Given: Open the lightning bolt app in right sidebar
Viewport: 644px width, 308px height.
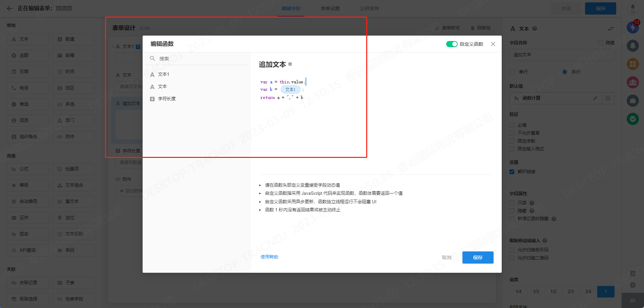Looking at the screenshot, I should [632, 27].
